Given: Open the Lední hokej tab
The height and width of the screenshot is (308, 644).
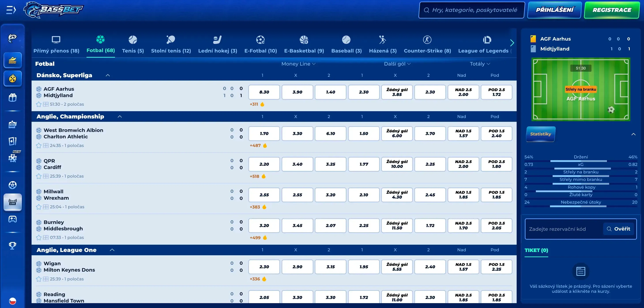Looking at the screenshot, I should (x=218, y=45).
